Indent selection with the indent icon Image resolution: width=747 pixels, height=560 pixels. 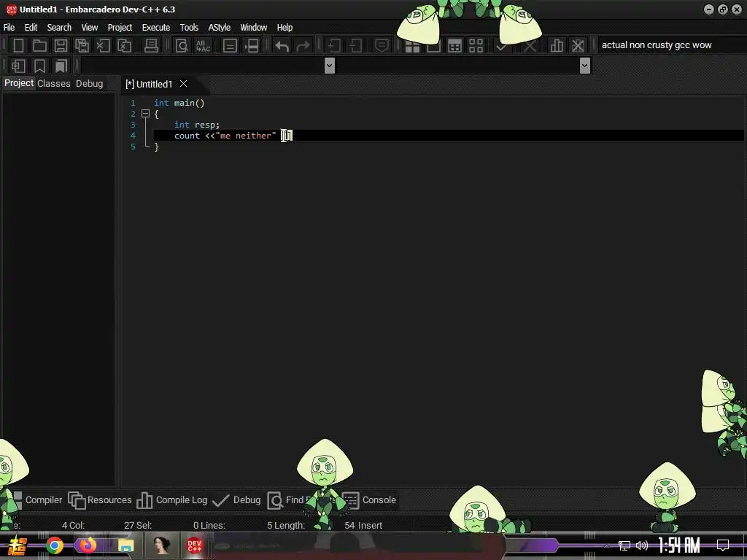click(x=333, y=46)
